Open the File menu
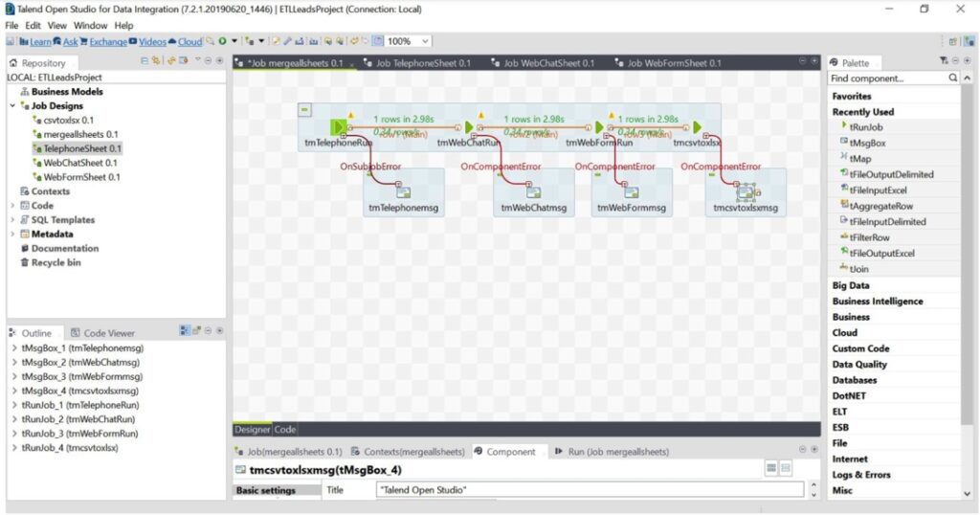This screenshot has width=980, height=515. coord(11,26)
